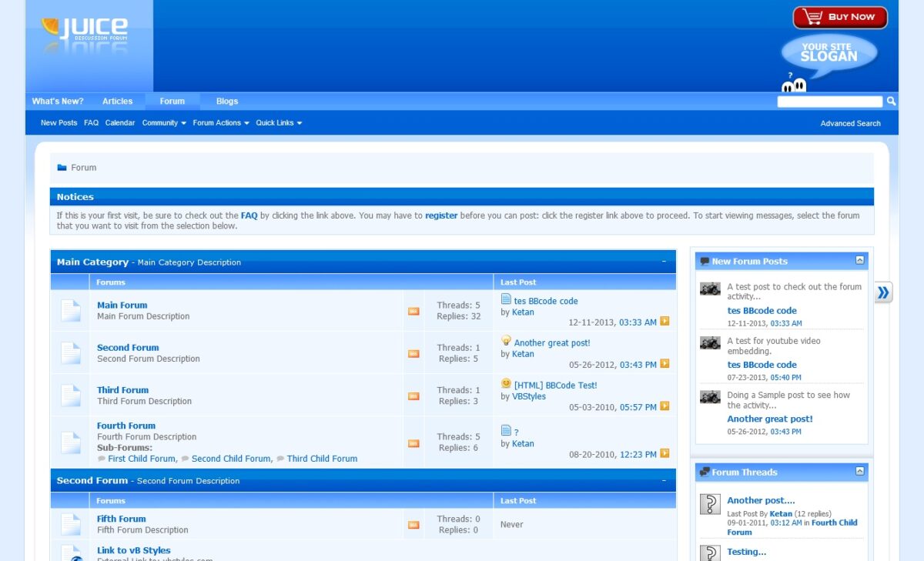924x561 pixels.
Task: Open the go-to-last-post arrow for tes BBcode code
Action: (663, 322)
